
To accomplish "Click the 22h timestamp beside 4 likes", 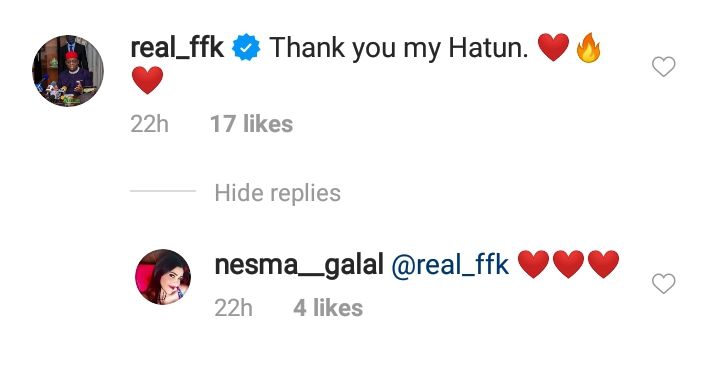I will 234,308.
